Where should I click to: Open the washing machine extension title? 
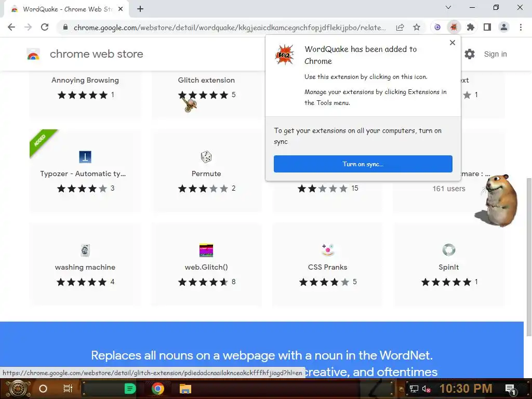(x=85, y=268)
